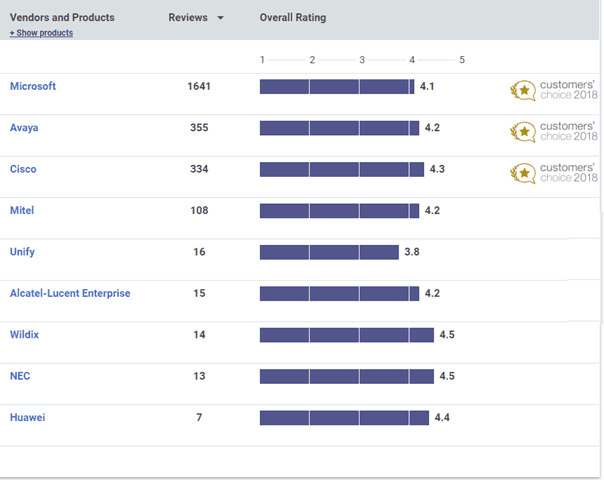Click Microsoft's Customers' Choice 2018 badge

[554, 90]
